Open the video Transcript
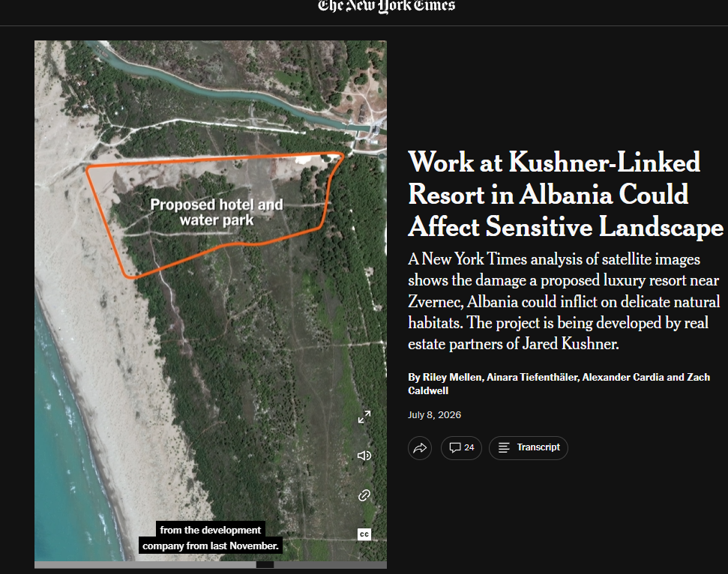Screen dimensions: 728x574 click(529, 448)
